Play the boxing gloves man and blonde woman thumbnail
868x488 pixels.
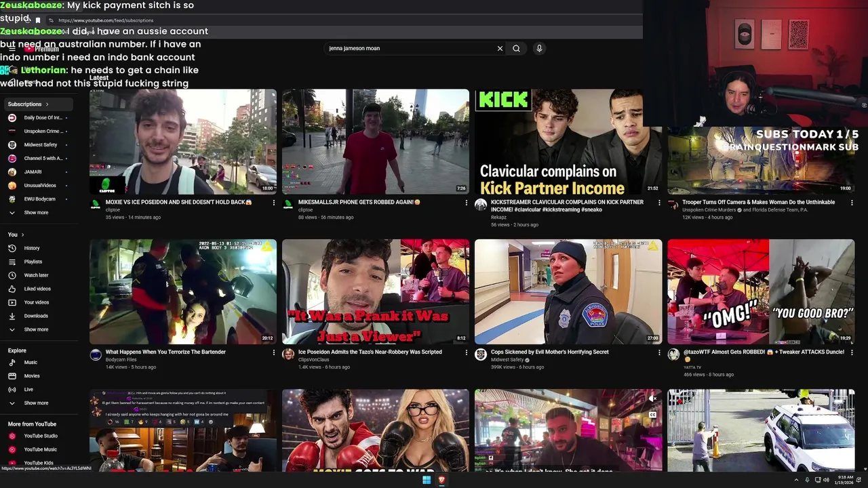(x=376, y=430)
